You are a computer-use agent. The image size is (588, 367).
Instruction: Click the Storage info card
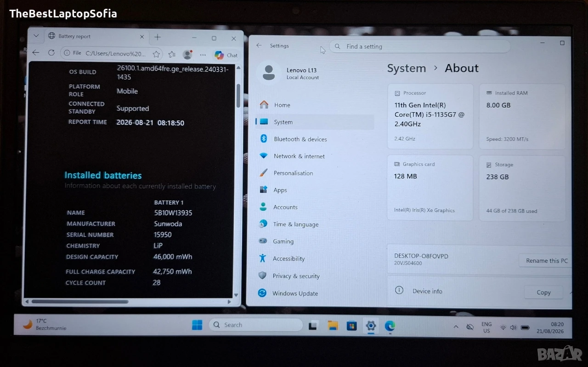(x=522, y=188)
